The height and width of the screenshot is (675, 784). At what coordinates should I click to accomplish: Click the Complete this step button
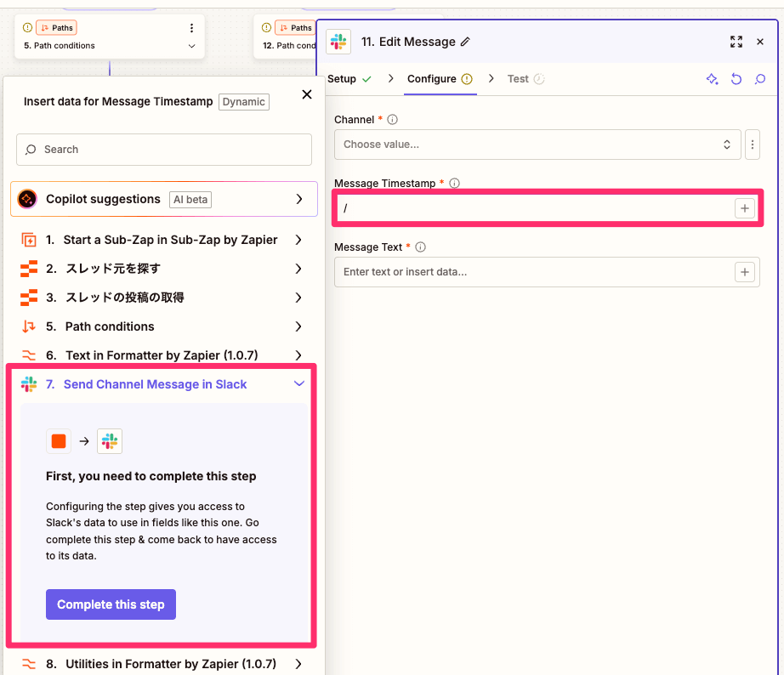(111, 604)
